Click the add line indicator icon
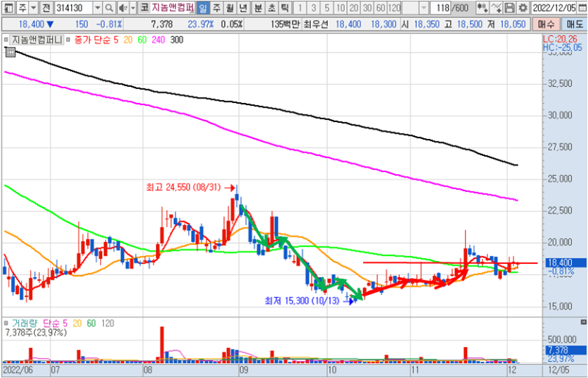This screenshot has height=378, width=588. click(496, 7)
